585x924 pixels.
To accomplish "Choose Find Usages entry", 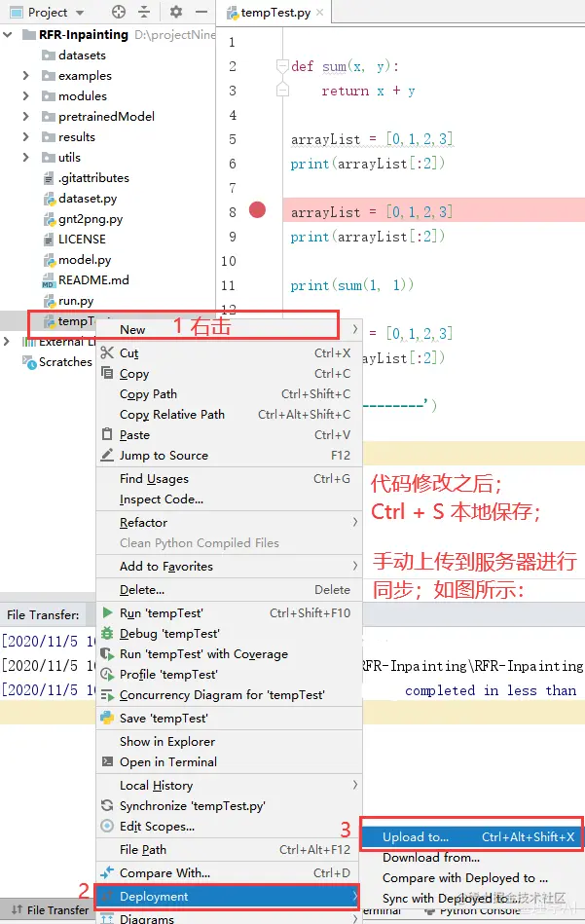I will coord(229,478).
